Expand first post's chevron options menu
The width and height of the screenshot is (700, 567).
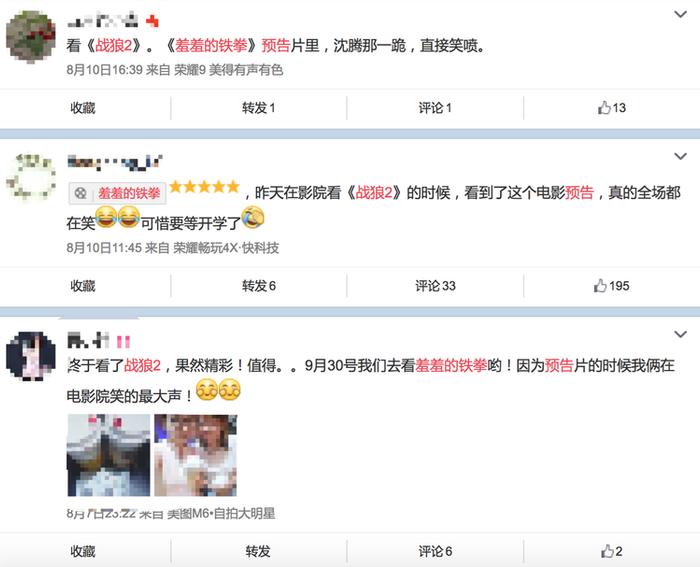coord(680,14)
